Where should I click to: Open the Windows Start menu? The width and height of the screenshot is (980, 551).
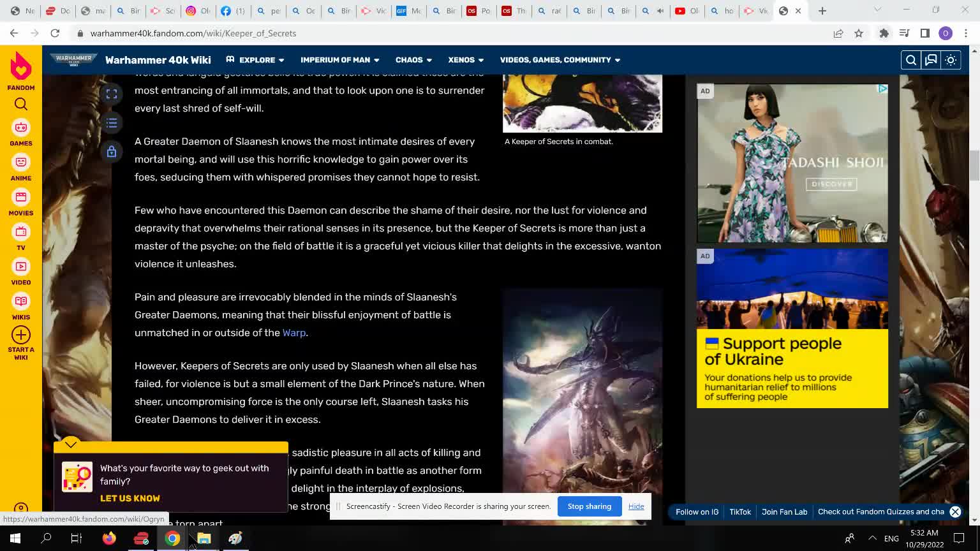point(15,539)
